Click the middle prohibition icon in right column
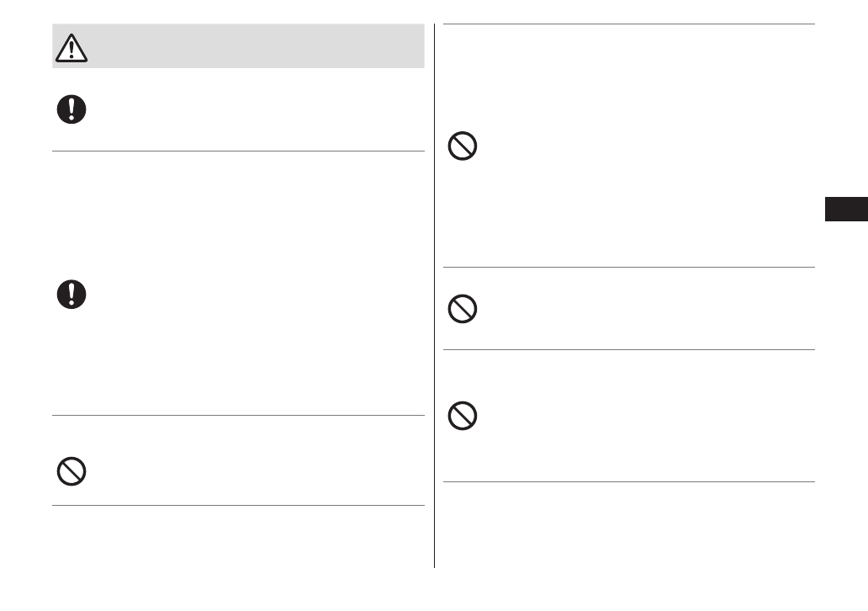 (x=463, y=310)
